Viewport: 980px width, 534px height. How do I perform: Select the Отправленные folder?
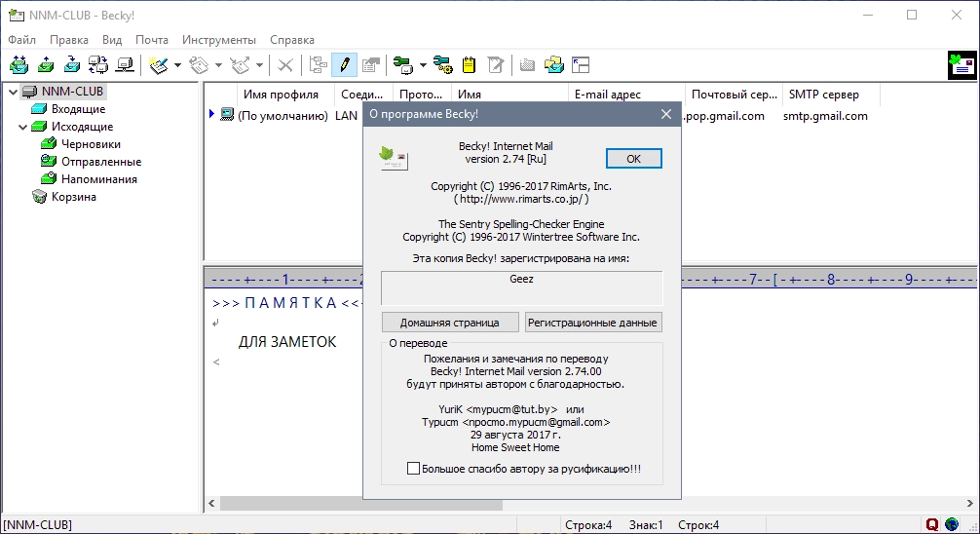[101, 162]
